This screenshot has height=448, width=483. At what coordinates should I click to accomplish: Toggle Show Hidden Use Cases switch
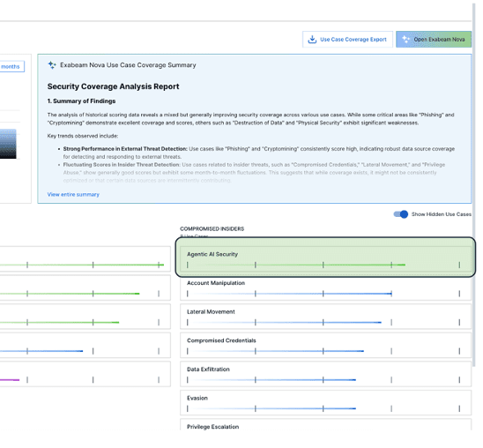[401, 214]
